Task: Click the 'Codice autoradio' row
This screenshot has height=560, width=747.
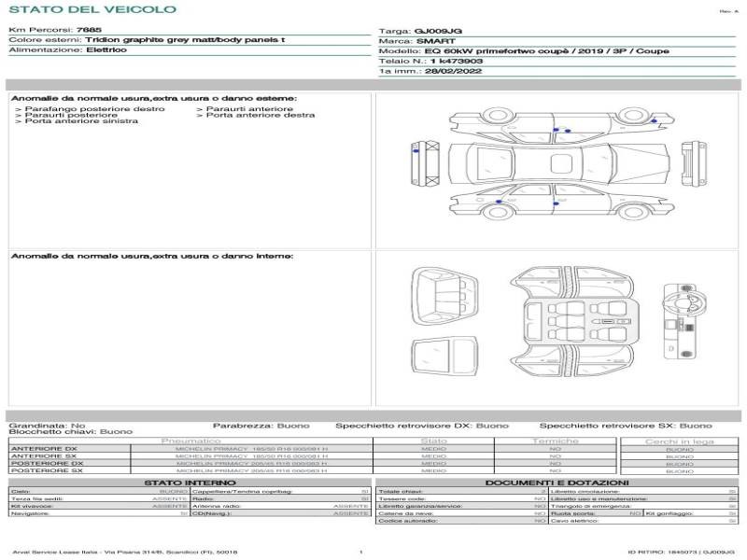Action: [x=462, y=521]
